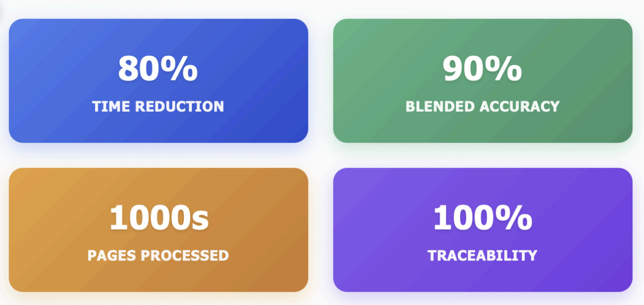Click the word PROCESSED in orange card

pyautogui.click(x=185, y=255)
